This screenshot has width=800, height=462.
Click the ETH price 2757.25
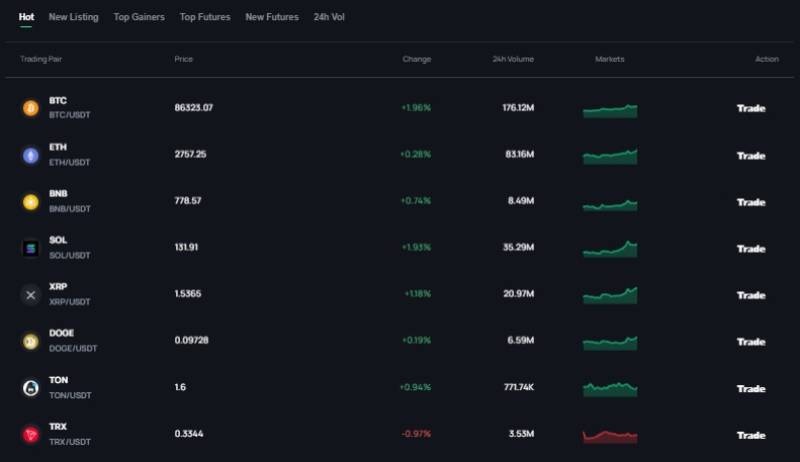pos(190,154)
